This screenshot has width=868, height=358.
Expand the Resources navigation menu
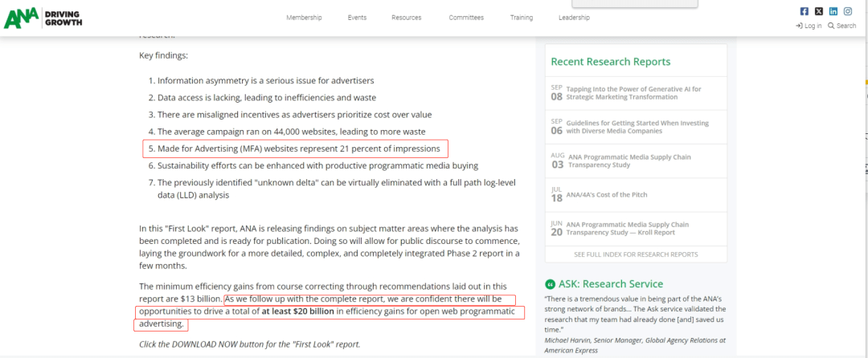point(407,18)
